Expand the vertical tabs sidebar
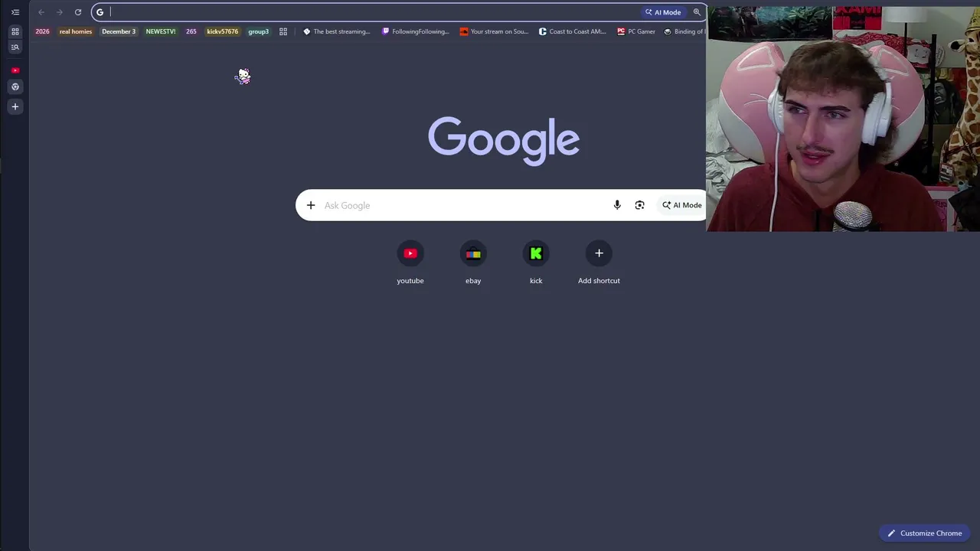 point(15,12)
